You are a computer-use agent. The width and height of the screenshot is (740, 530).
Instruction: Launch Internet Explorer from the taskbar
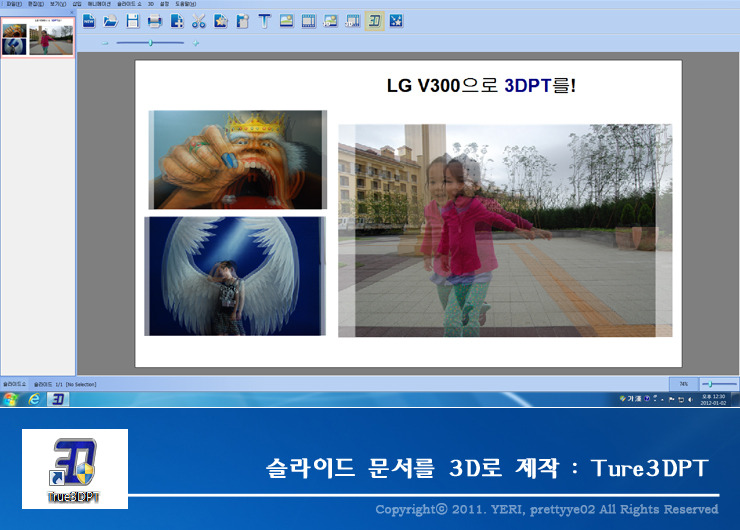click(34, 399)
